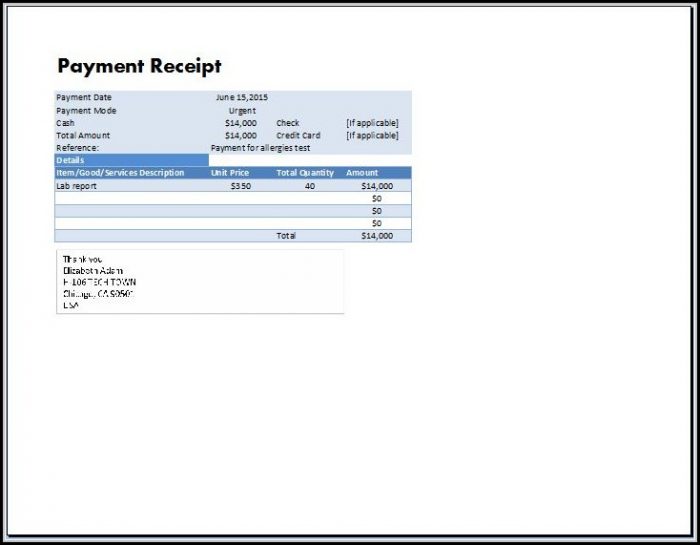The height and width of the screenshot is (545, 700).
Task: Click the Total label in bottom row
Action: coord(286,235)
